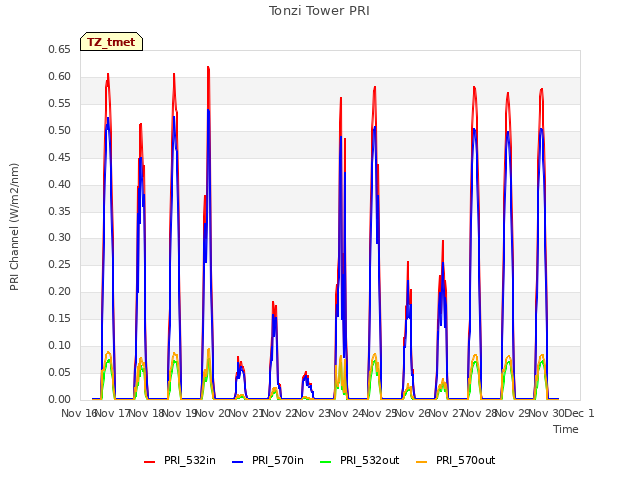Click the y-axis label PRI Channel (W/m2/nm)

pyautogui.click(x=14, y=227)
